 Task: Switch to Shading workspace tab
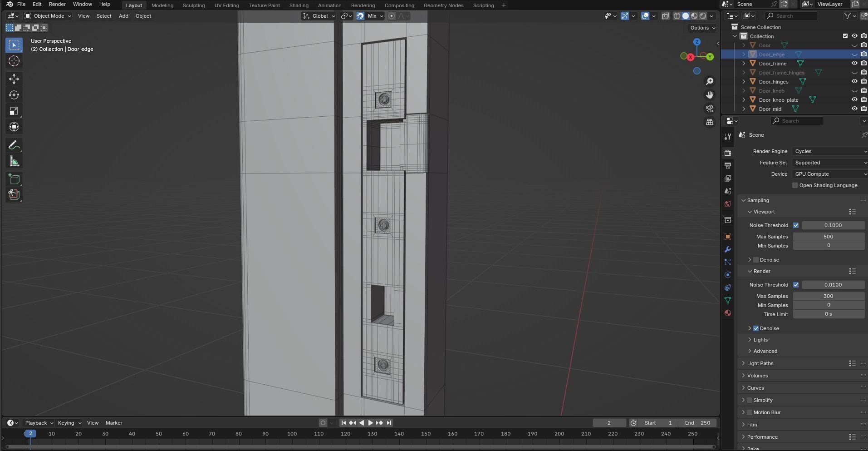pos(299,5)
